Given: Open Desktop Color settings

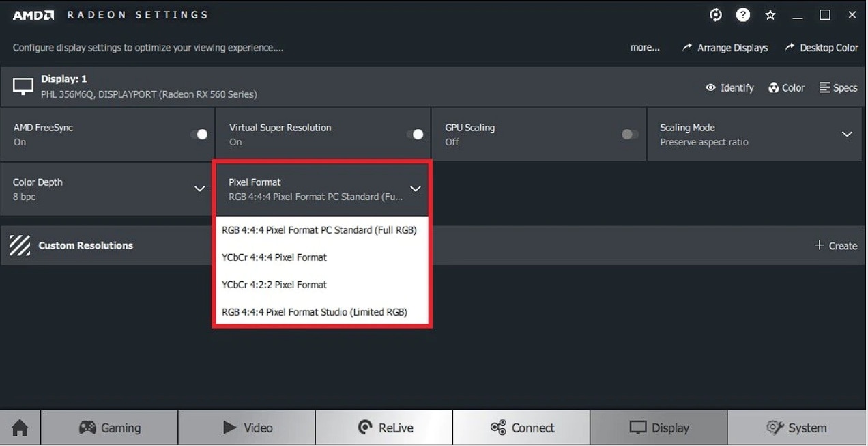Looking at the screenshot, I should (x=821, y=48).
